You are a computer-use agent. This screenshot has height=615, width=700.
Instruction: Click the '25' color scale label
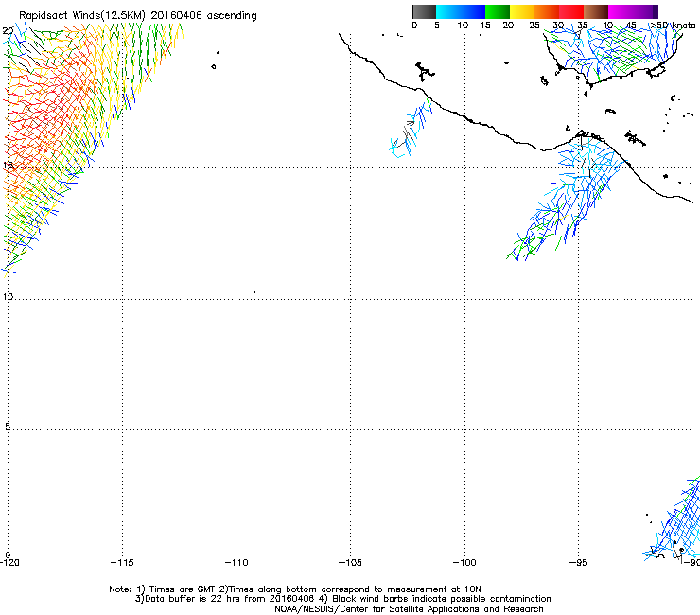pos(534,26)
